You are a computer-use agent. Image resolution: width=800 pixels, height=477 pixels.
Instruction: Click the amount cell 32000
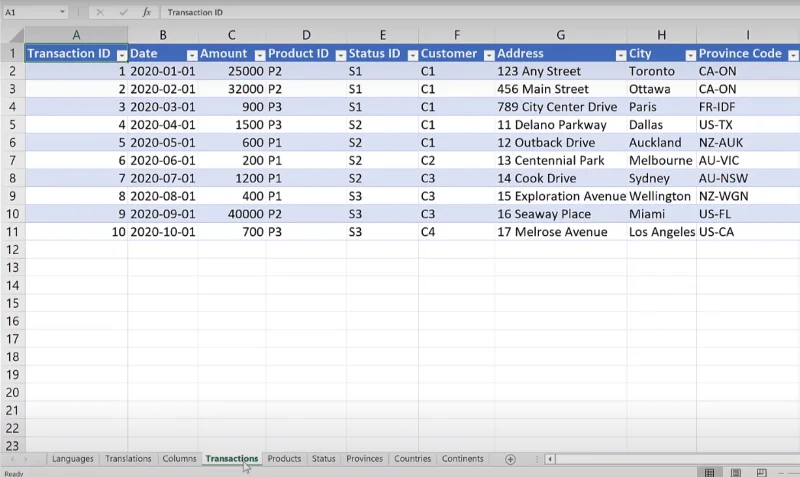[x=232, y=89]
